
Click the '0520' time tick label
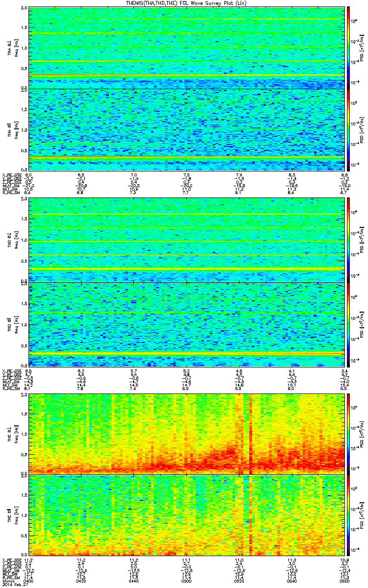(238, 581)
